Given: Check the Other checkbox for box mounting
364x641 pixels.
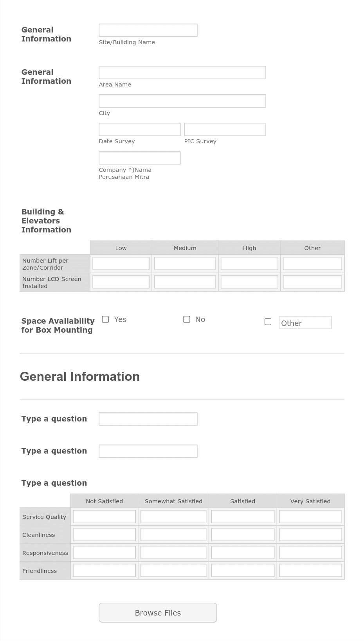Looking at the screenshot, I should click(268, 321).
